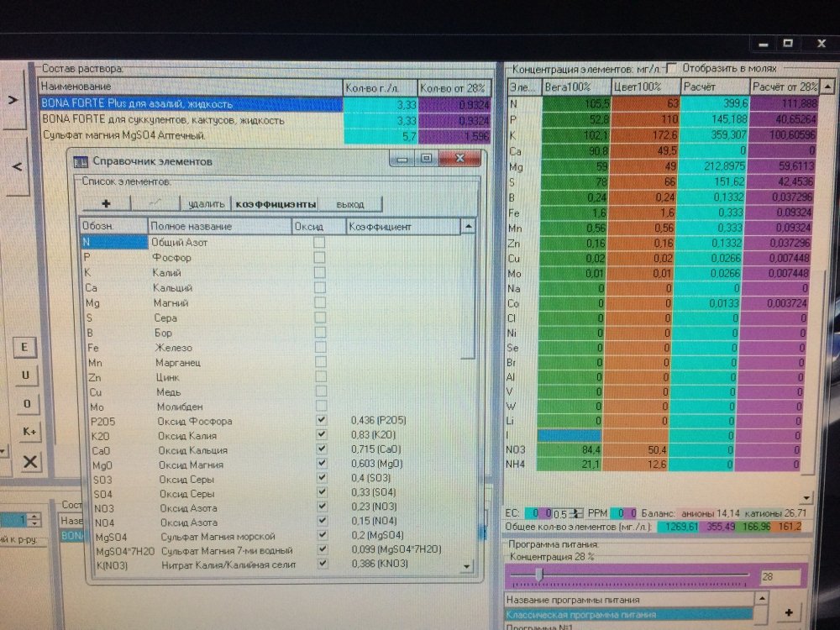Click the K+ button on left sidebar
The image size is (840, 630).
29,431
